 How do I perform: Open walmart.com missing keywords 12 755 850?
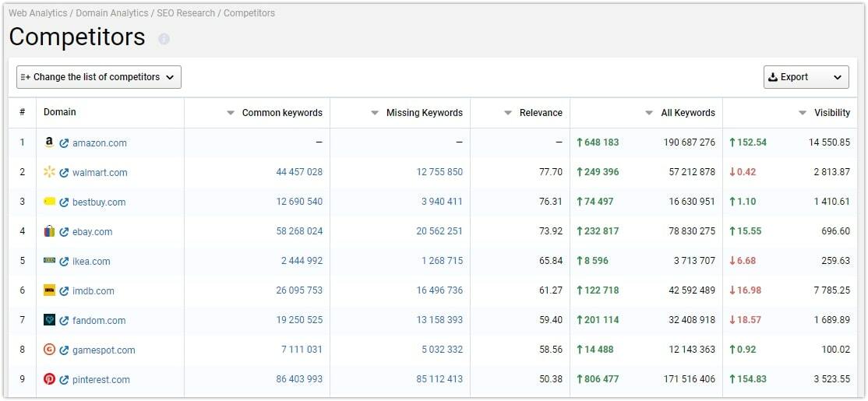pyautogui.click(x=439, y=172)
